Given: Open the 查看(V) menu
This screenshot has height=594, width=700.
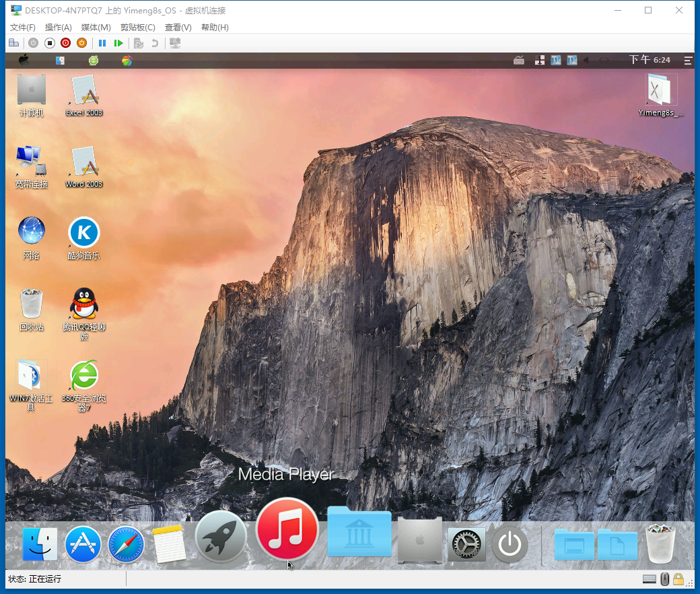Looking at the screenshot, I should 178,28.
